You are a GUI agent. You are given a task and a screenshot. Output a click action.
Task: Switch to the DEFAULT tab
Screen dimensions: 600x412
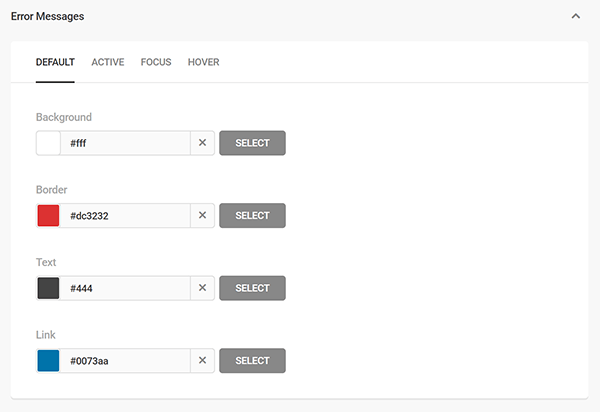pos(55,62)
